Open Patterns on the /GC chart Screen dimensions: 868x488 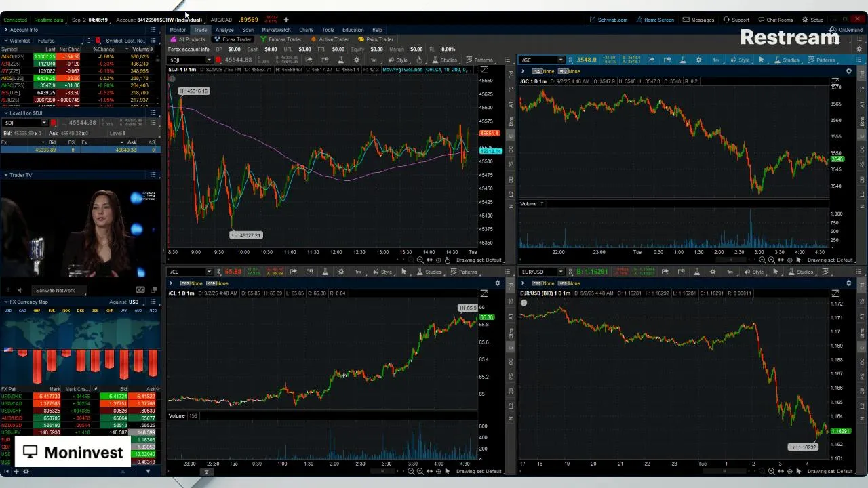pos(821,60)
